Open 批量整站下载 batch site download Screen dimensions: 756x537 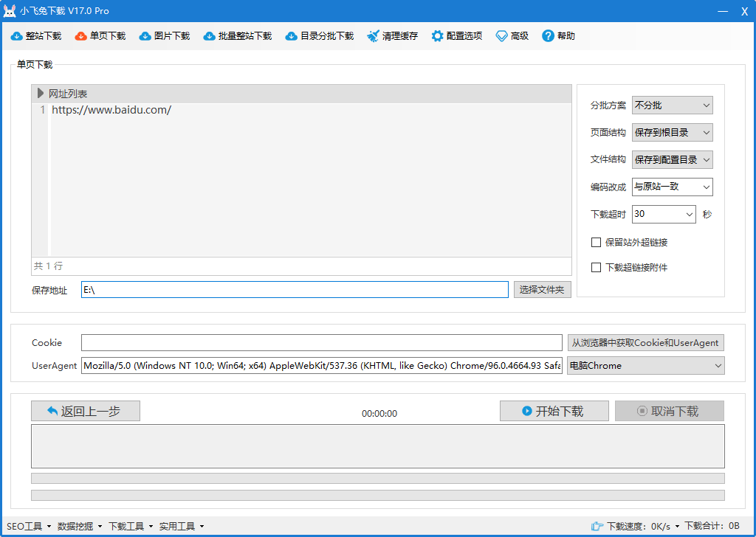pyautogui.click(x=238, y=36)
